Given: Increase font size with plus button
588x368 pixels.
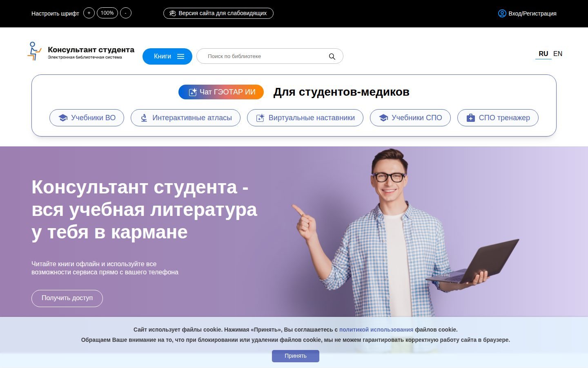Looking at the screenshot, I should 89,13.
